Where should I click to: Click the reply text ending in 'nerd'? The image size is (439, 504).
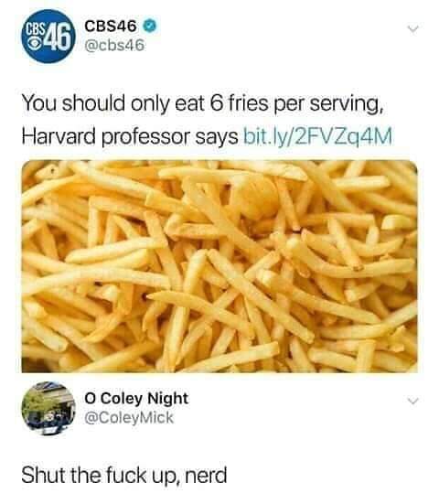[x=124, y=475]
